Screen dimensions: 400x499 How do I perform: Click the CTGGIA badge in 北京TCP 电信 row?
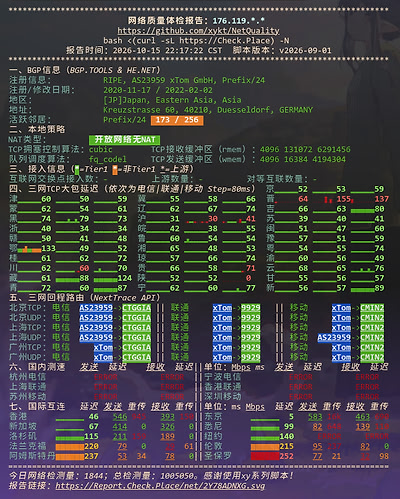click(x=137, y=308)
